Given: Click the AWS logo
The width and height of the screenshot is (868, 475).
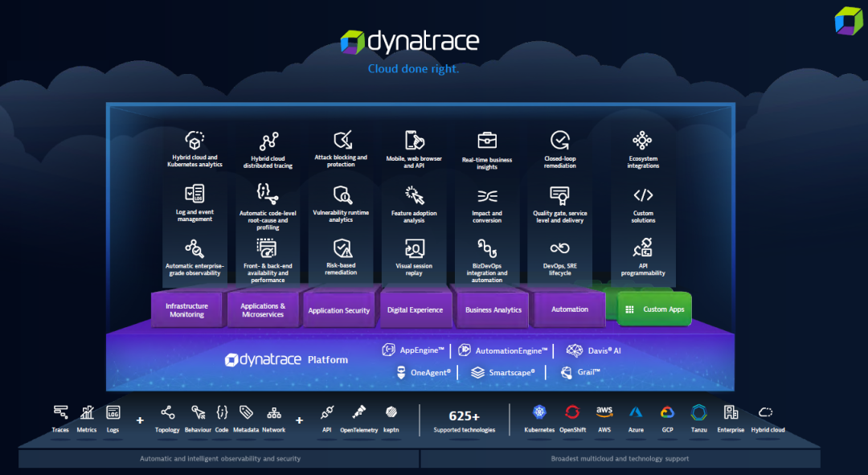Looking at the screenshot, I should tap(604, 412).
